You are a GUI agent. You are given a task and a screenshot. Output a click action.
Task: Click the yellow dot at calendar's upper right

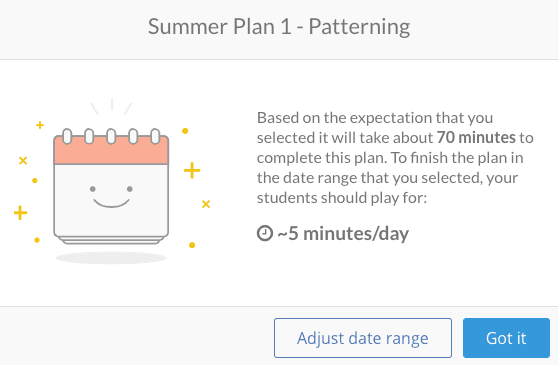tap(185, 131)
